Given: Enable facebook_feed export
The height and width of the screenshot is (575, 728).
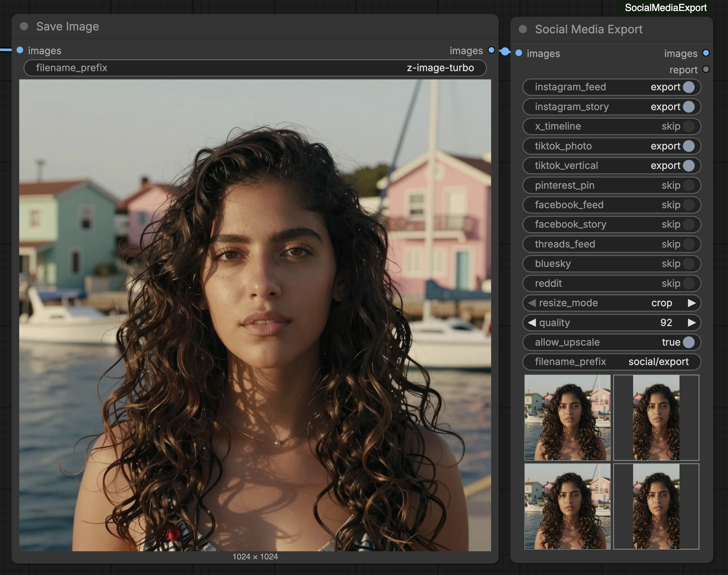Looking at the screenshot, I should [x=689, y=205].
